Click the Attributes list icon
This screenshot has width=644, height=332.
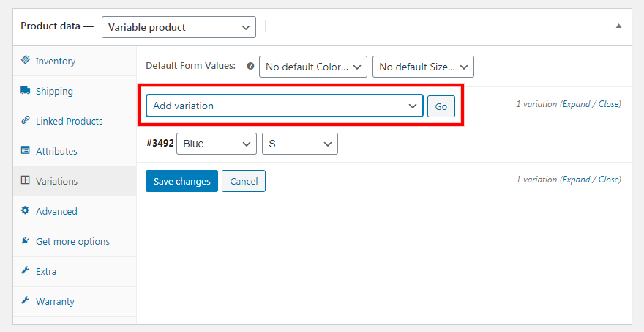tap(26, 150)
